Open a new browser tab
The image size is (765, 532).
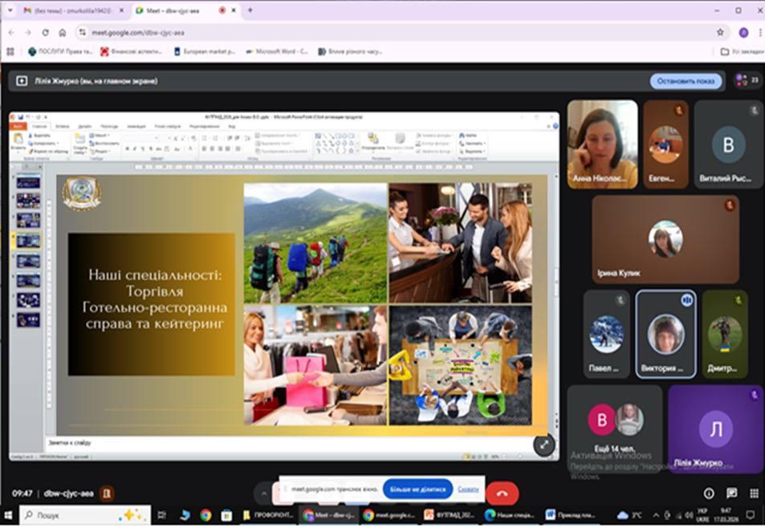point(250,10)
